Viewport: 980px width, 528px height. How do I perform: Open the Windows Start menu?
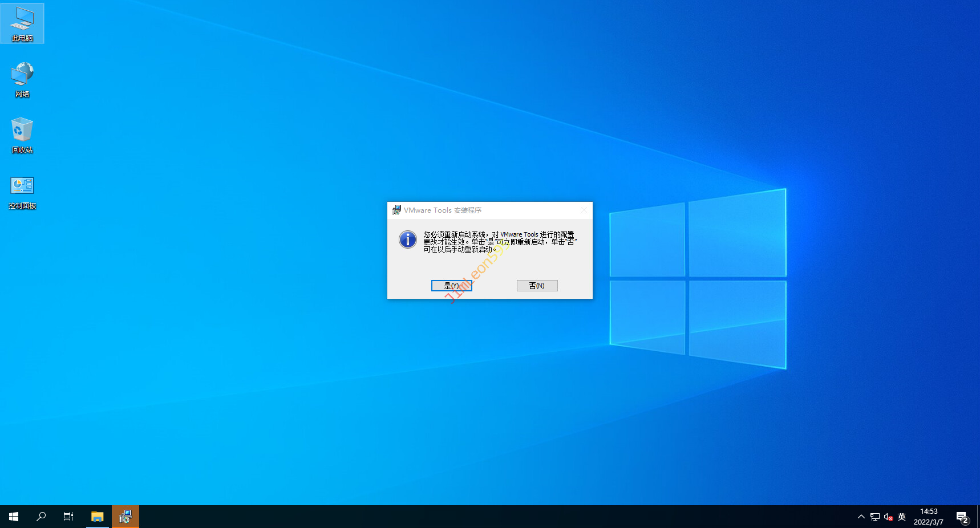coord(14,517)
